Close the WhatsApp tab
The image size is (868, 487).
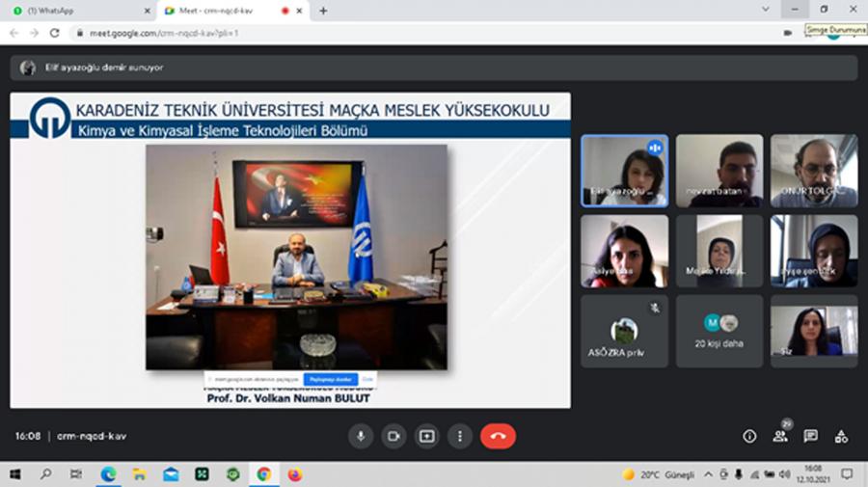point(147,11)
